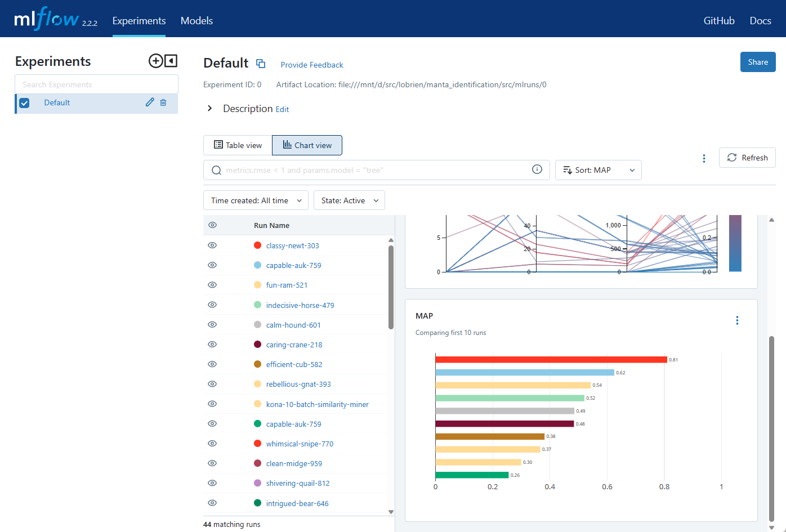Screen dimensions: 786x532
Task: Click the run search filter input field
Action: tap(372, 170)
